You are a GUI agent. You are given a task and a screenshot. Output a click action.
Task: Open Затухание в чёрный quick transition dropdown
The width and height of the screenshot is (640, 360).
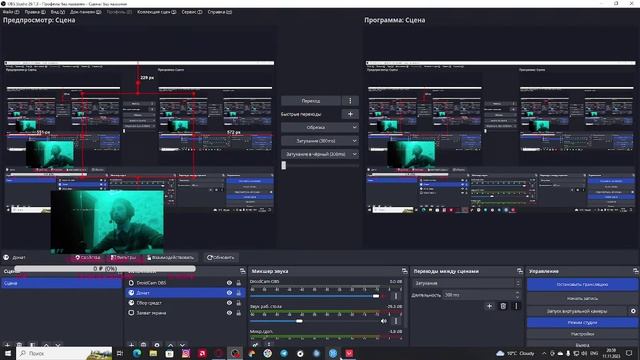320,154
